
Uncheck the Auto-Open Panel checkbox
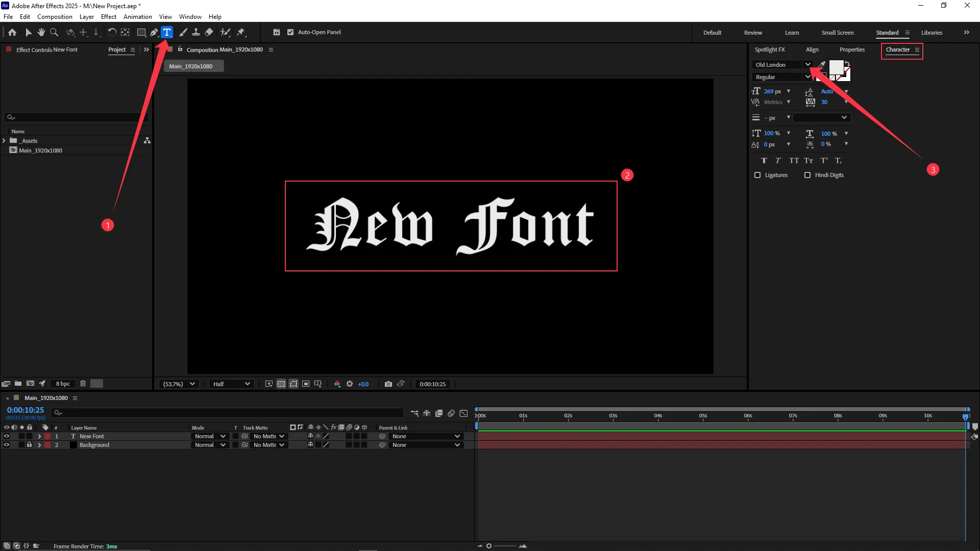pyautogui.click(x=290, y=32)
